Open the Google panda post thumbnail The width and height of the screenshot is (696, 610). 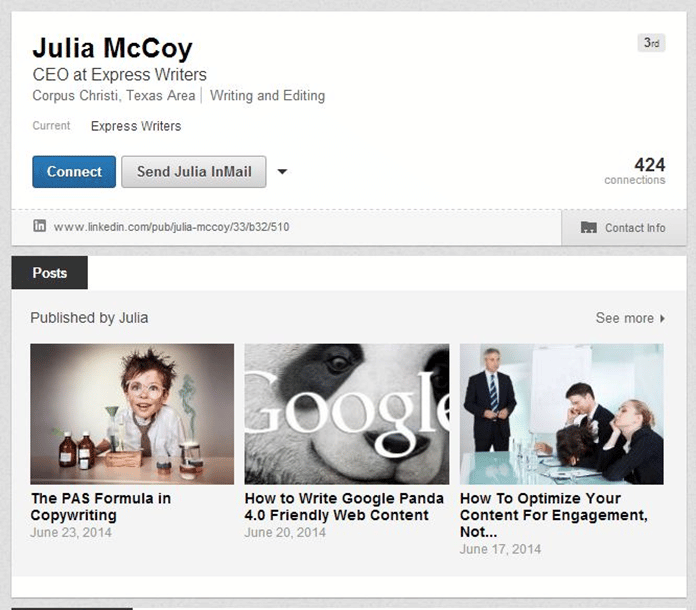(x=347, y=414)
